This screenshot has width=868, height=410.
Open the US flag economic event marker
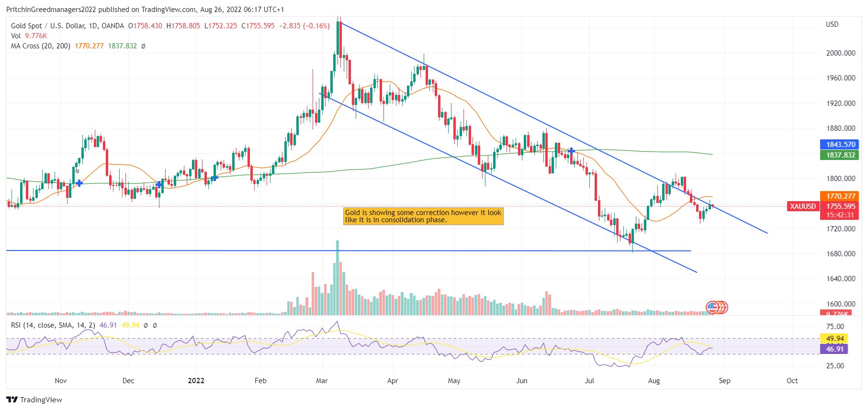713,307
